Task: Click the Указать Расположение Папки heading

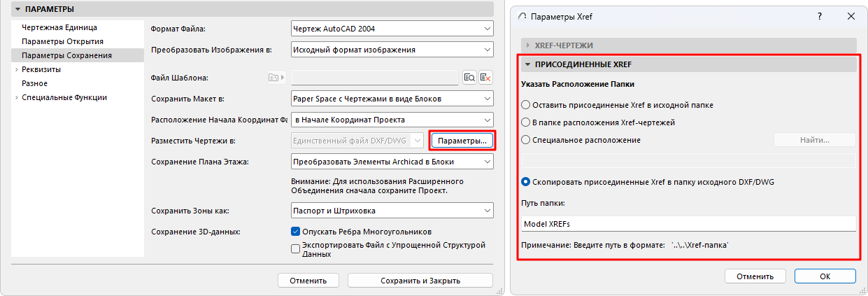Action: (578, 84)
